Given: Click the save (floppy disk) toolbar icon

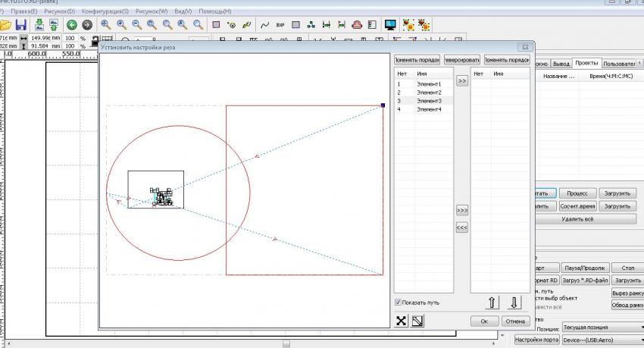Looking at the screenshot, I should coord(21,25).
